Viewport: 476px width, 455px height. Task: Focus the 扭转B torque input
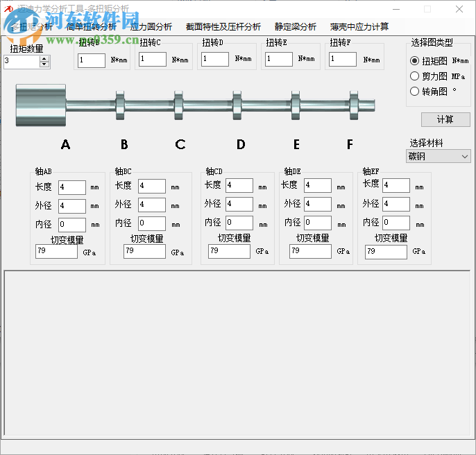pos(92,60)
